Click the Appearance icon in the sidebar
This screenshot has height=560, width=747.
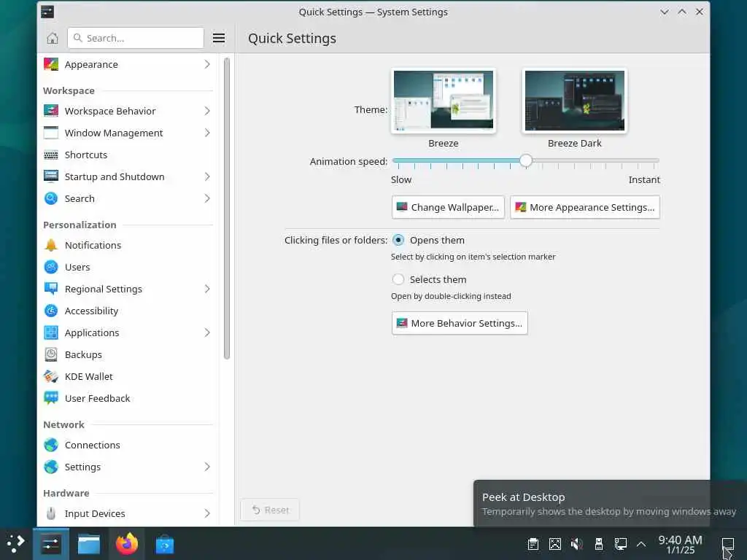click(x=51, y=64)
